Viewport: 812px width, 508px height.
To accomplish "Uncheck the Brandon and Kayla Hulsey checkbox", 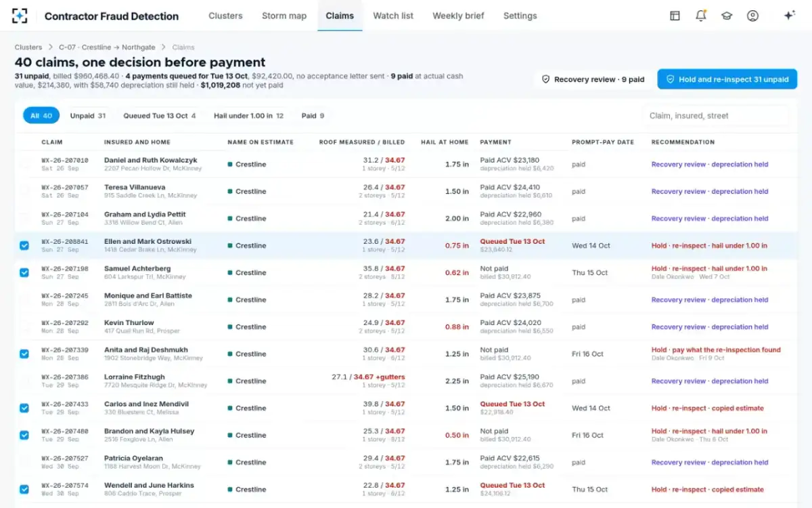I will point(24,435).
